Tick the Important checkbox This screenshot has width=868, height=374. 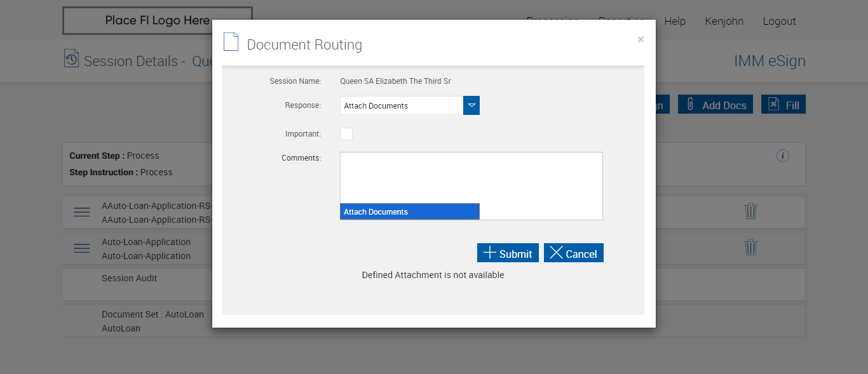(346, 134)
